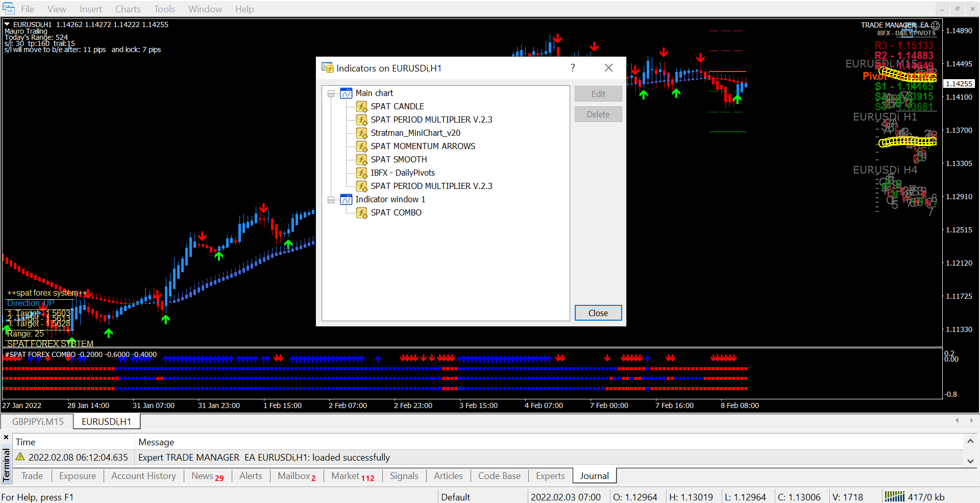Image resolution: width=980 pixels, height=503 pixels.
Task: Click the Main chart folder icon
Action: pos(346,93)
